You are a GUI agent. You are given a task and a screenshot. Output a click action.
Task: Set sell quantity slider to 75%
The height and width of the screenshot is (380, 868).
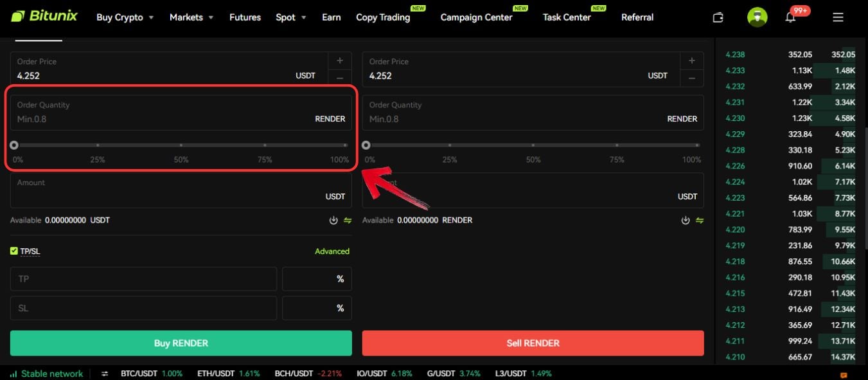617,145
